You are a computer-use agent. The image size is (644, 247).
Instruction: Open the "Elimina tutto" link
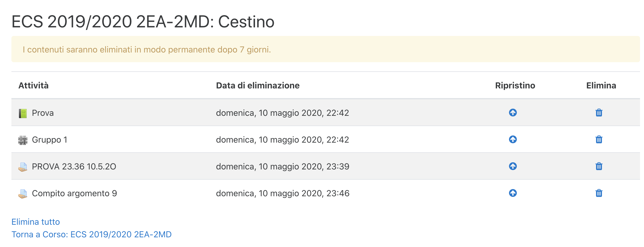click(35, 222)
